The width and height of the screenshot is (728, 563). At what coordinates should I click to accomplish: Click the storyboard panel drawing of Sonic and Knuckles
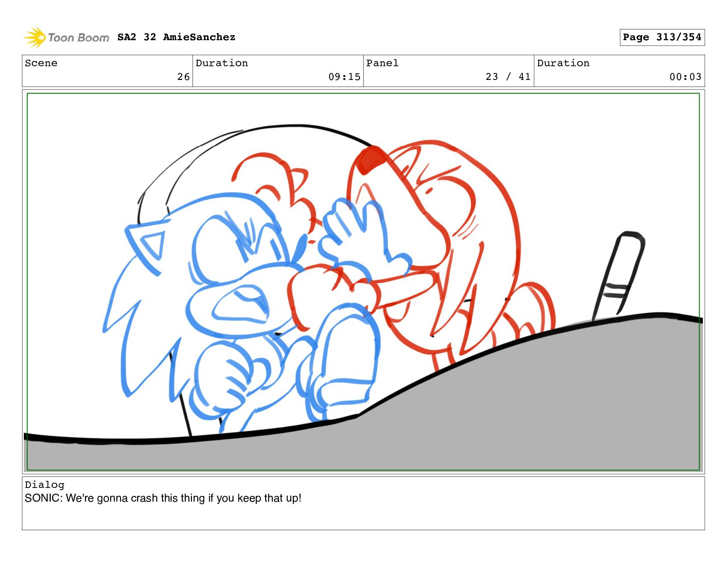coord(363,282)
